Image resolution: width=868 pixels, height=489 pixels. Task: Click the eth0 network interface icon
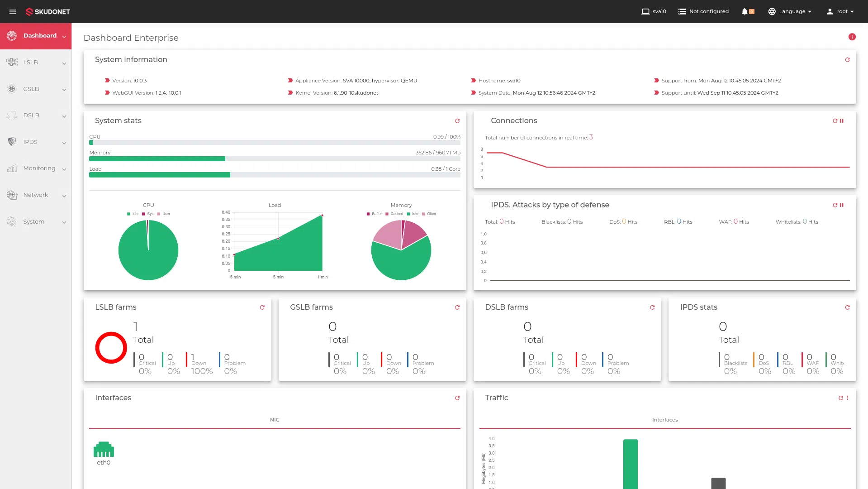click(x=104, y=450)
